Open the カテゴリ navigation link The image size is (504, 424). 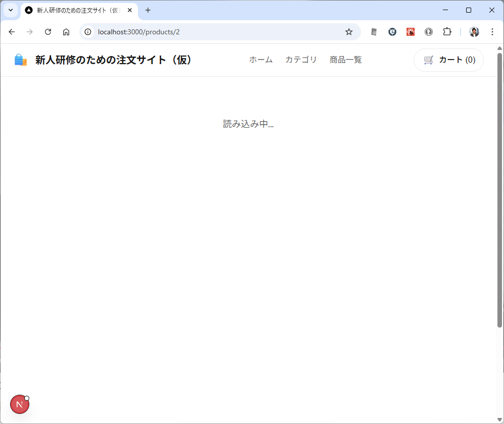[301, 60]
